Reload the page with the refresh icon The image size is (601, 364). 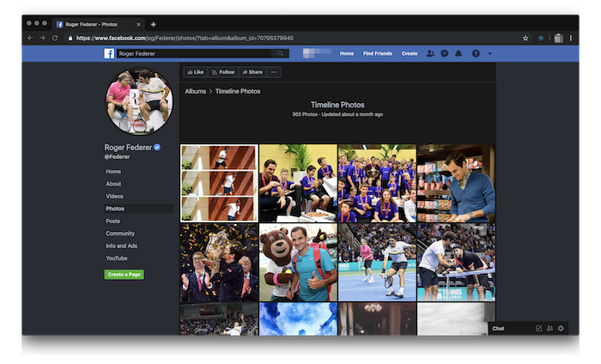tap(55, 38)
